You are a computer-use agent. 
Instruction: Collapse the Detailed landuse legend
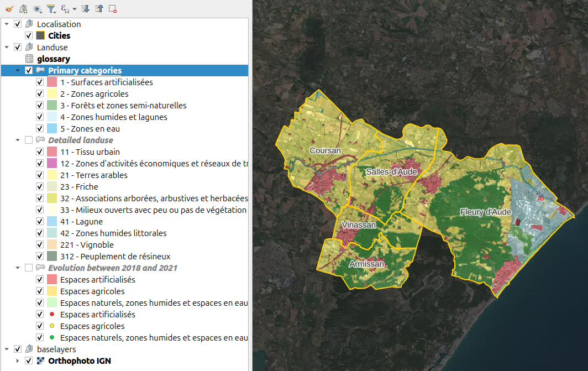(18, 140)
